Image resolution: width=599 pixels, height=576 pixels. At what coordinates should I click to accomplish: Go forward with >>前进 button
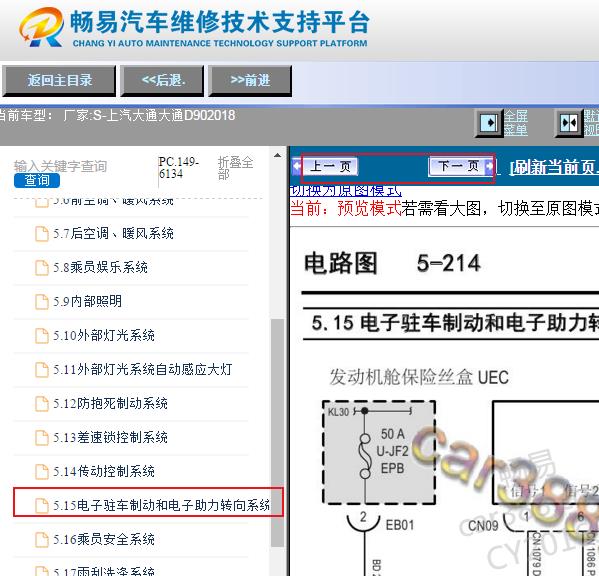click(250, 81)
